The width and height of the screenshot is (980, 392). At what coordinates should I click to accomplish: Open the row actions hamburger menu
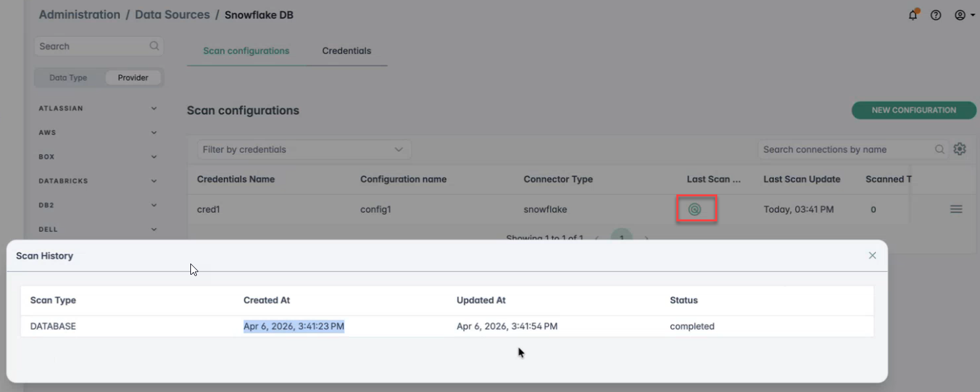956,210
